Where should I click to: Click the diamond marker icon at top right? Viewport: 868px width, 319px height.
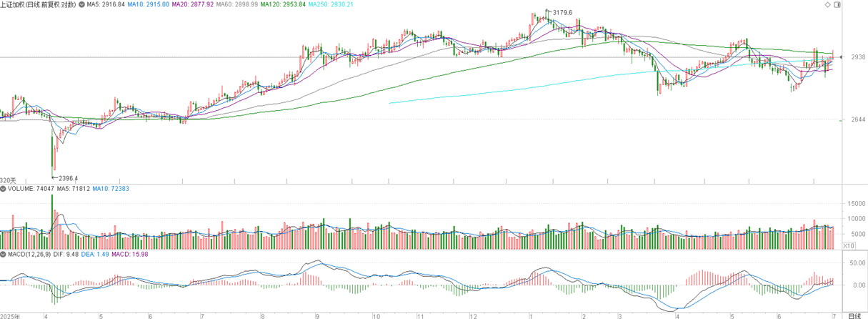[828, 4]
